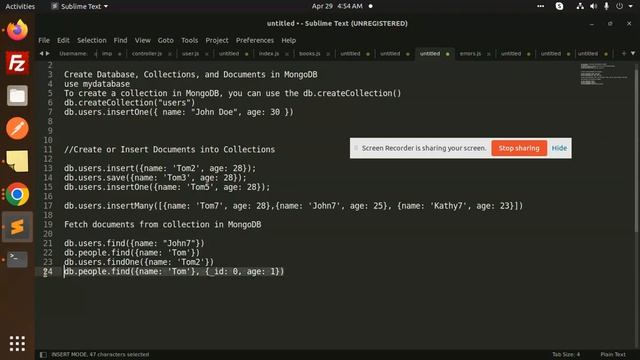Click the minimap code preview
This screenshot has width=640, height=360.
(x=603, y=74)
